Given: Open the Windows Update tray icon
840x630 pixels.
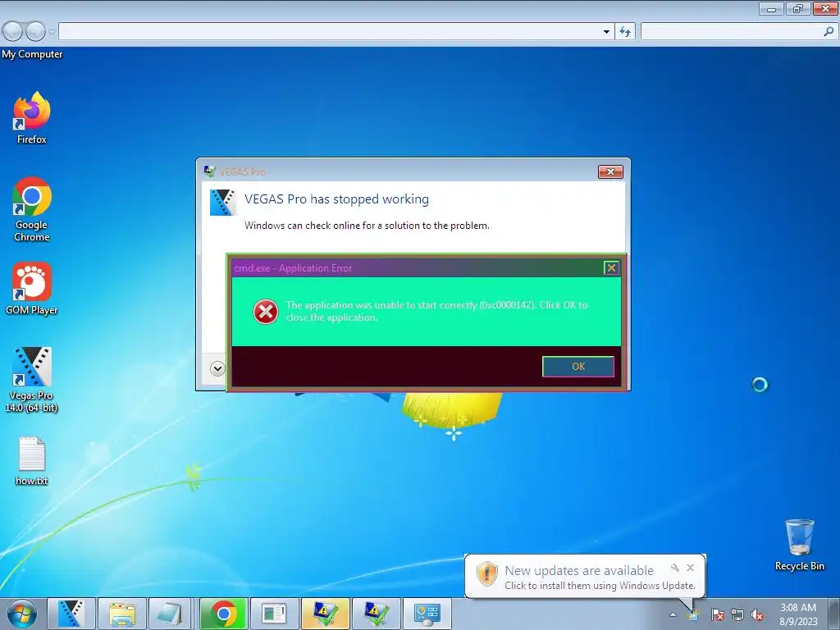Looking at the screenshot, I should pos(693,615).
